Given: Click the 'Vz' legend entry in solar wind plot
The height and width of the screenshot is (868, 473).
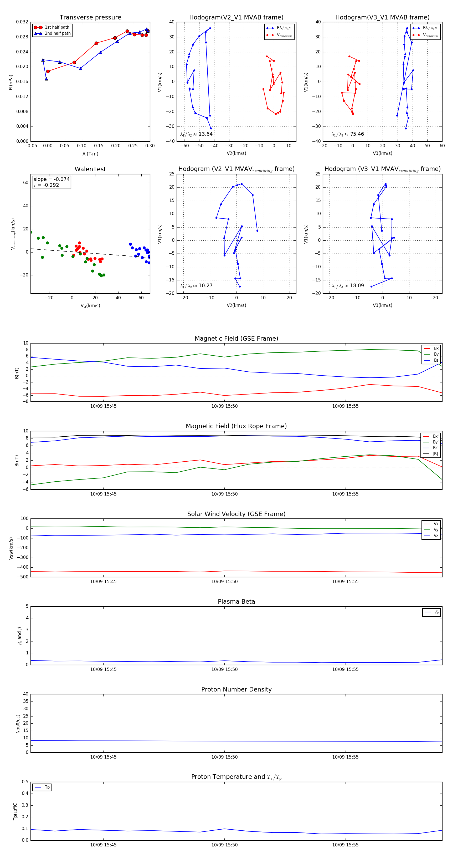Looking at the screenshot, I should click(x=431, y=536).
